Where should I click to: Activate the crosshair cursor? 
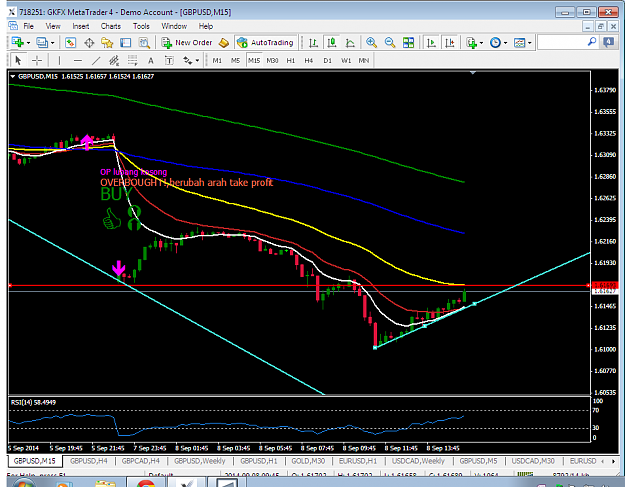(37, 61)
